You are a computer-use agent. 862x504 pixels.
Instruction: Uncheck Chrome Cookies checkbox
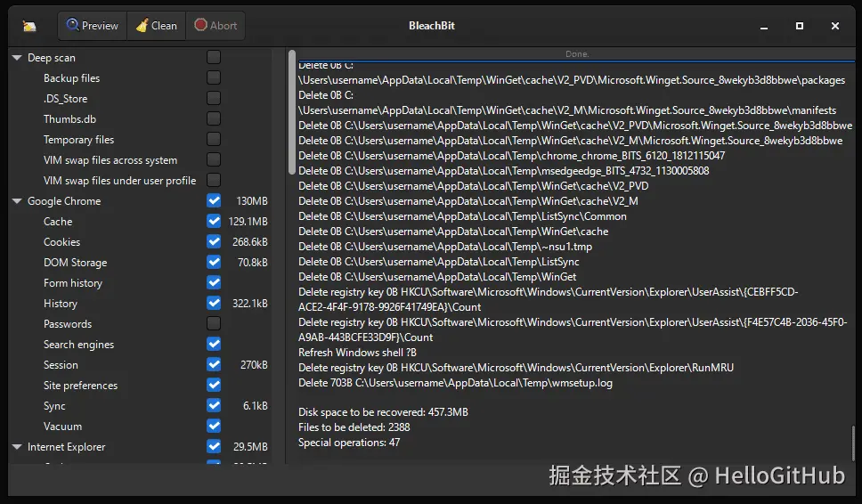click(214, 241)
